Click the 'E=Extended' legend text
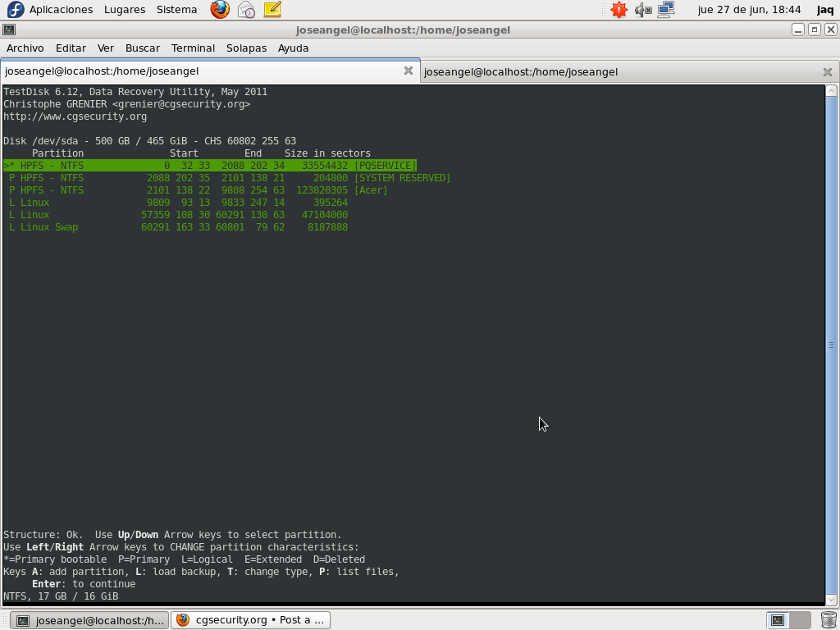 (273, 559)
